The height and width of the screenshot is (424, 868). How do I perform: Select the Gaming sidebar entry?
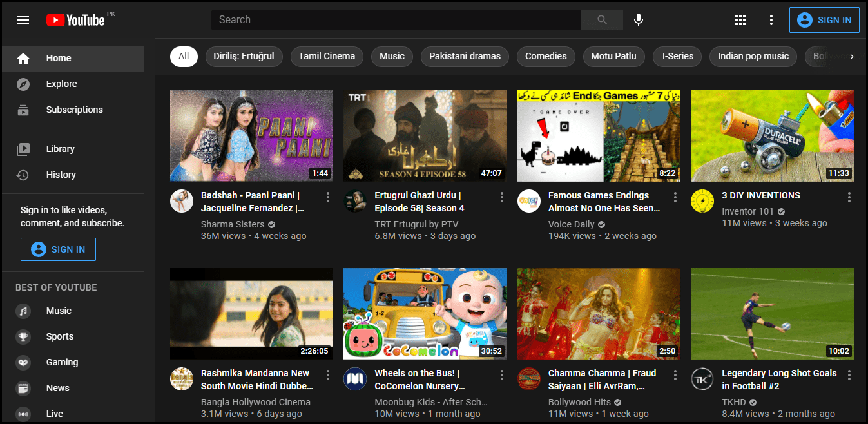pyautogui.click(x=62, y=362)
